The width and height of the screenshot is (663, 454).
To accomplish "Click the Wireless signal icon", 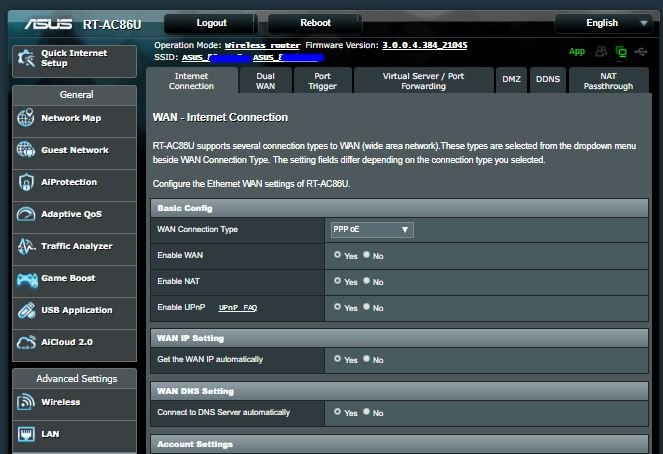I will (26, 402).
